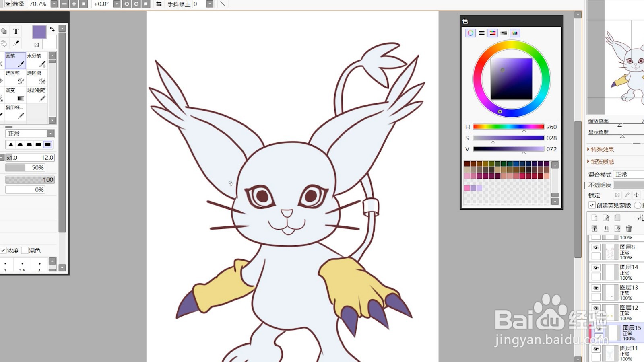Lock layer movement
This screenshot has height=362, width=644.
click(636, 195)
